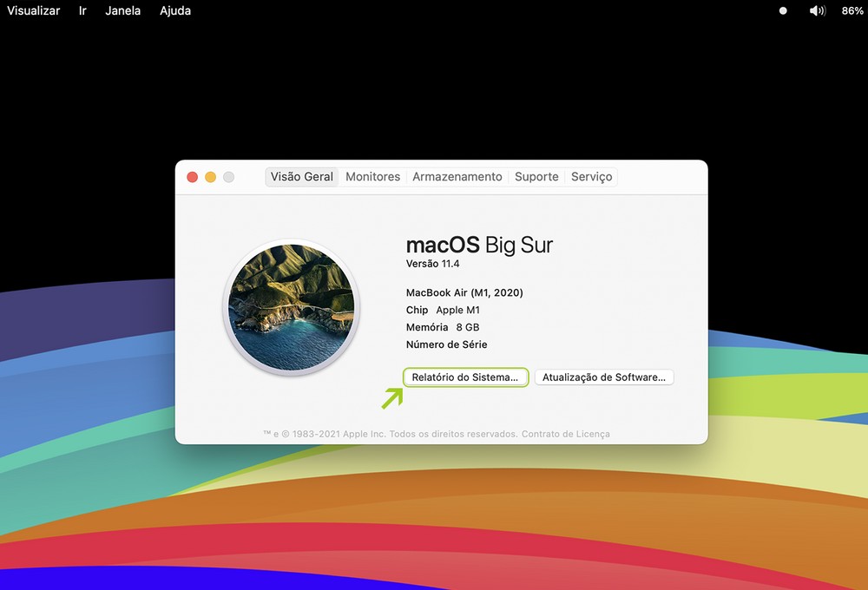Open the Ajuda menu

click(175, 11)
